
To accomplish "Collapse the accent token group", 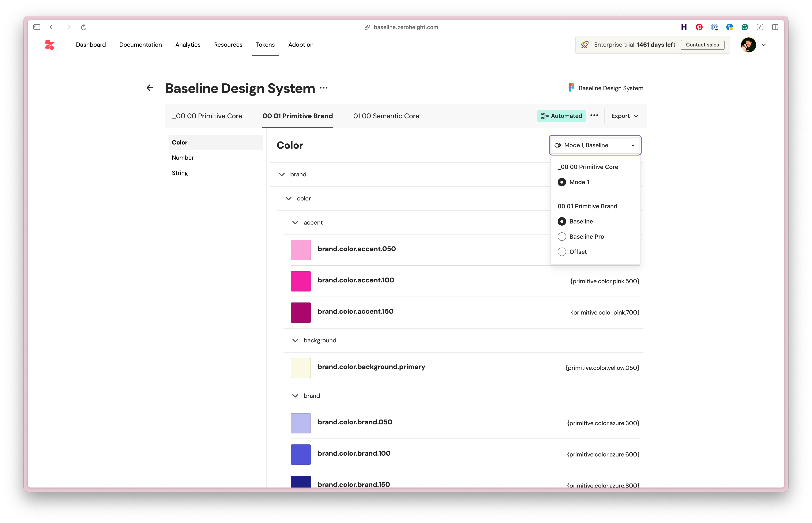I will pos(295,222).
